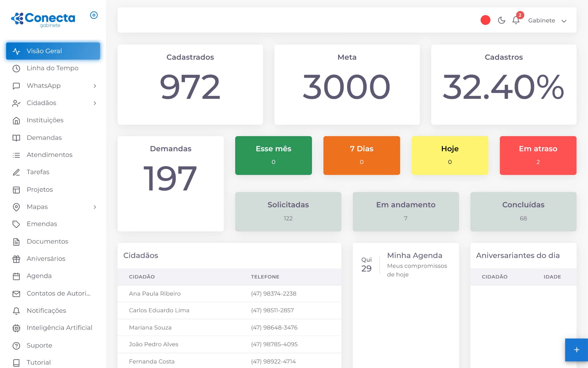Image resolution: width=588 pixels, height=368 pixels.
Task: Click the Tutorial book icon
Action: [16, 363]
